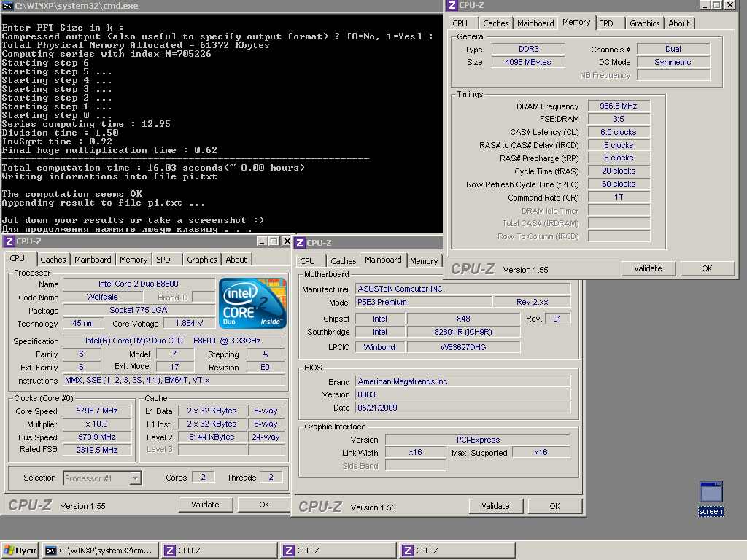Open Mainboard tab in the processor CPU-Z window

[93, 260]
